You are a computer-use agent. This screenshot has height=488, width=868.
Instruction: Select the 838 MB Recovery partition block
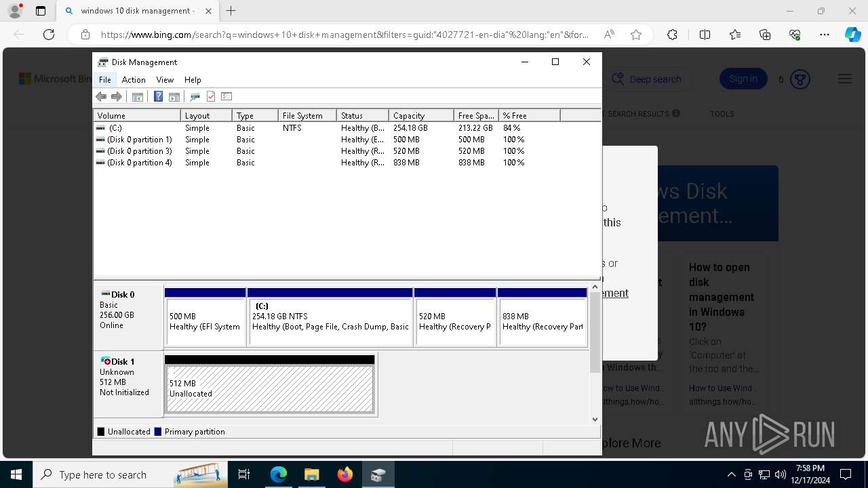(x=542, y=317)
